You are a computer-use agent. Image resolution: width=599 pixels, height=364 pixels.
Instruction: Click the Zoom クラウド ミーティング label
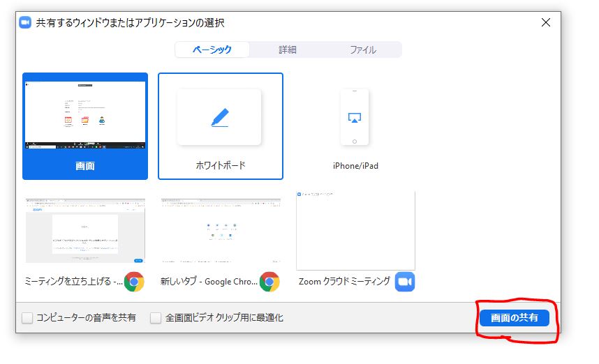(344, 282)
